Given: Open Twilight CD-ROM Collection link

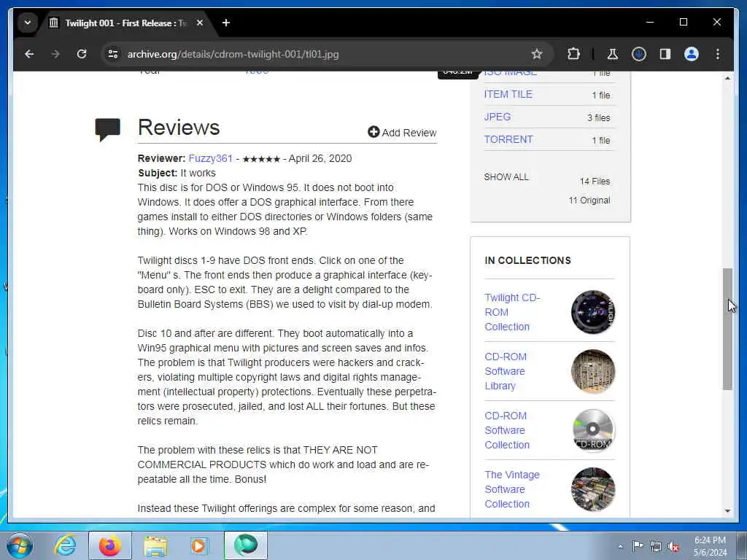Looking at the screenshot, I should point(512,312).
